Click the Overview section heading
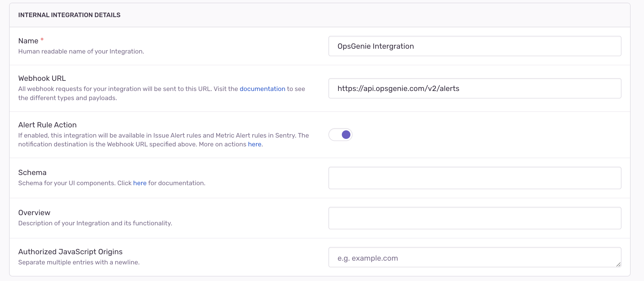Image resolution: width=644 pixels, height=281 pixels. [x=34, y=212]
